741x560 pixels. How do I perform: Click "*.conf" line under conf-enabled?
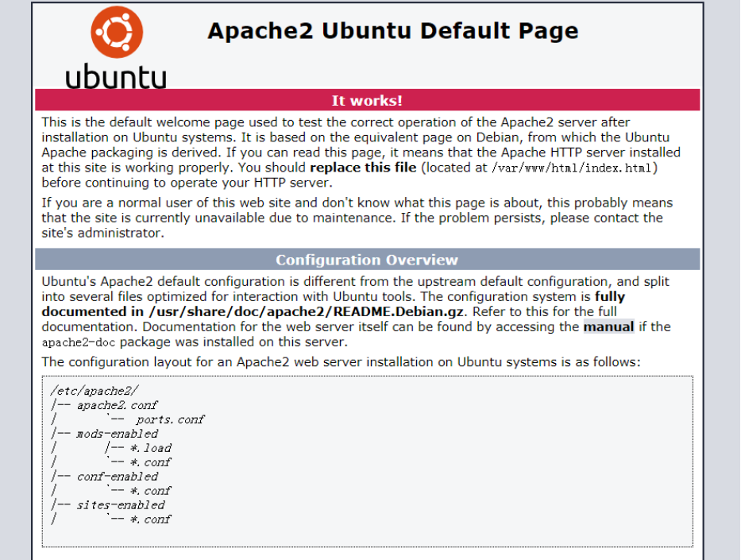click(x=151, y=491)
